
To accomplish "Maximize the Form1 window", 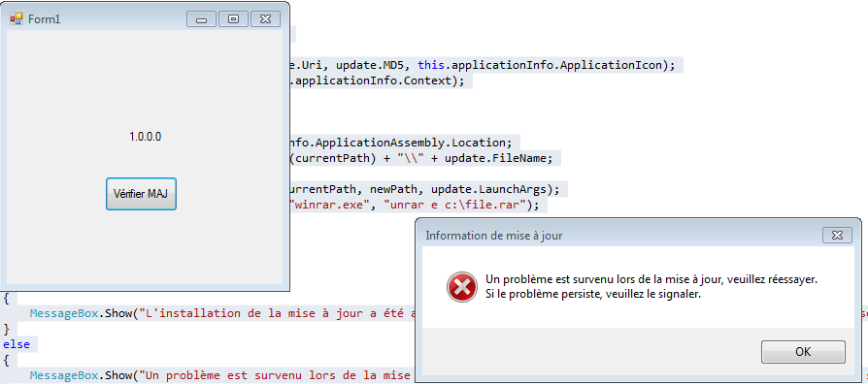I will click(233, 19).
